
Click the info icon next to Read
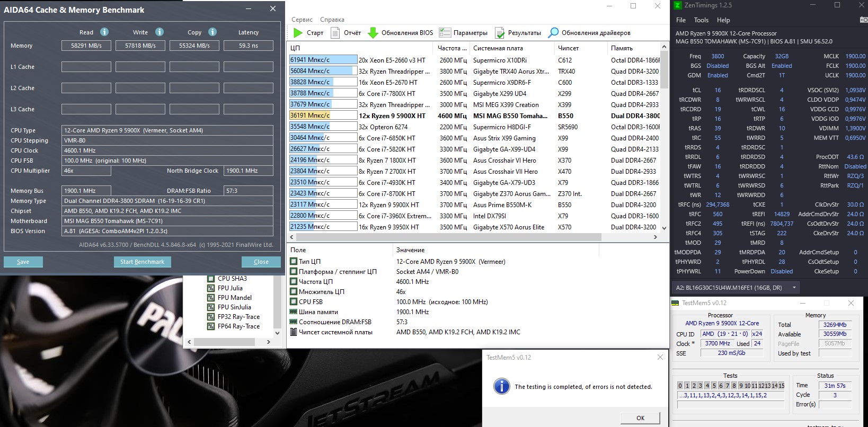tap(104, 32)
